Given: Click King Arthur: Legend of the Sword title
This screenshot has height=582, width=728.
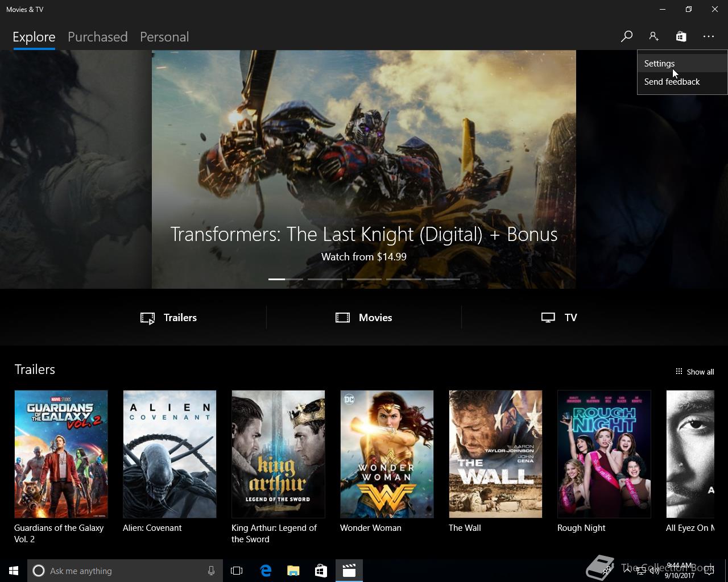Looking at the screenshot, I should [x=274, y=534].
